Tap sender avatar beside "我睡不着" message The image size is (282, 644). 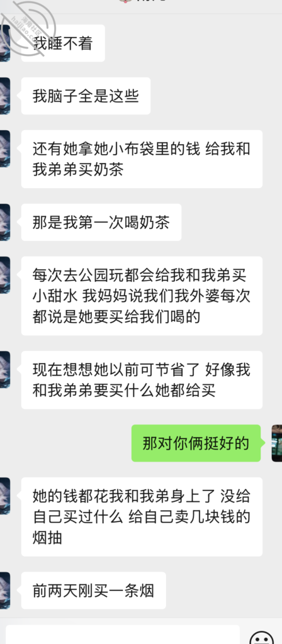click(5, 43)
